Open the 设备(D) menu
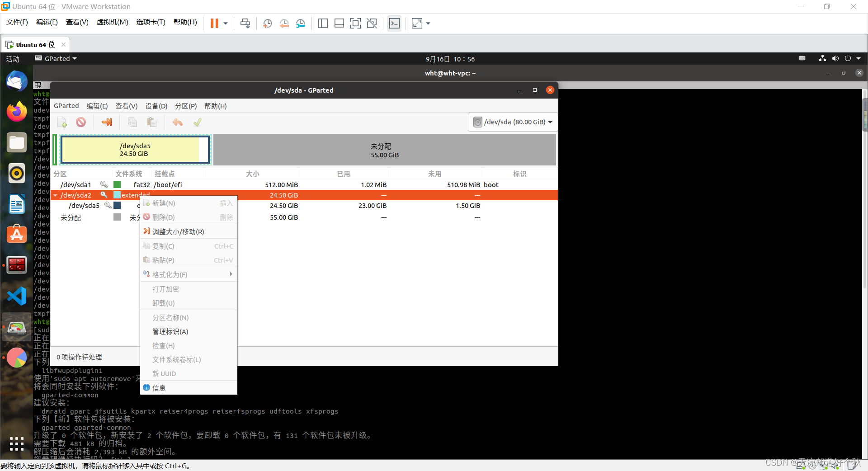 156,106
